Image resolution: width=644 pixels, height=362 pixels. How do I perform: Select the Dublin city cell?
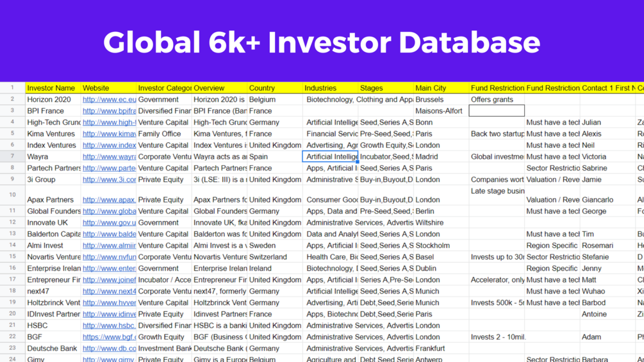pos(441,268)
